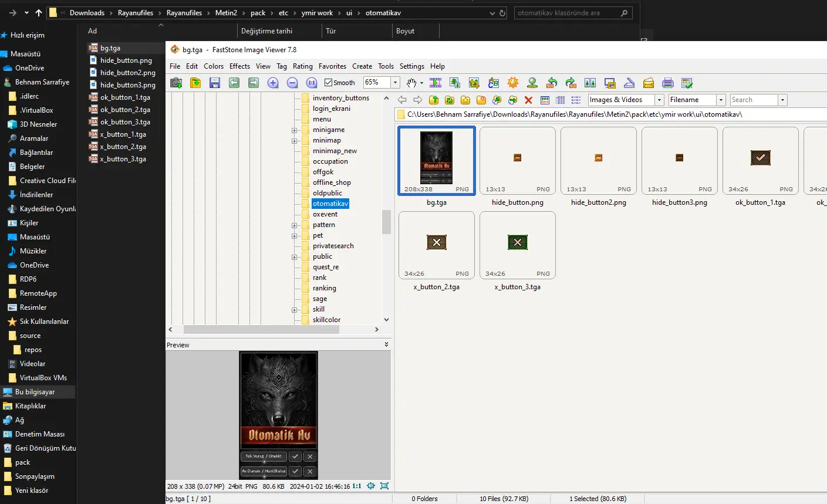Click the Zoom In magnifier icon
The image size is (827, 504).
coord(273,83)
